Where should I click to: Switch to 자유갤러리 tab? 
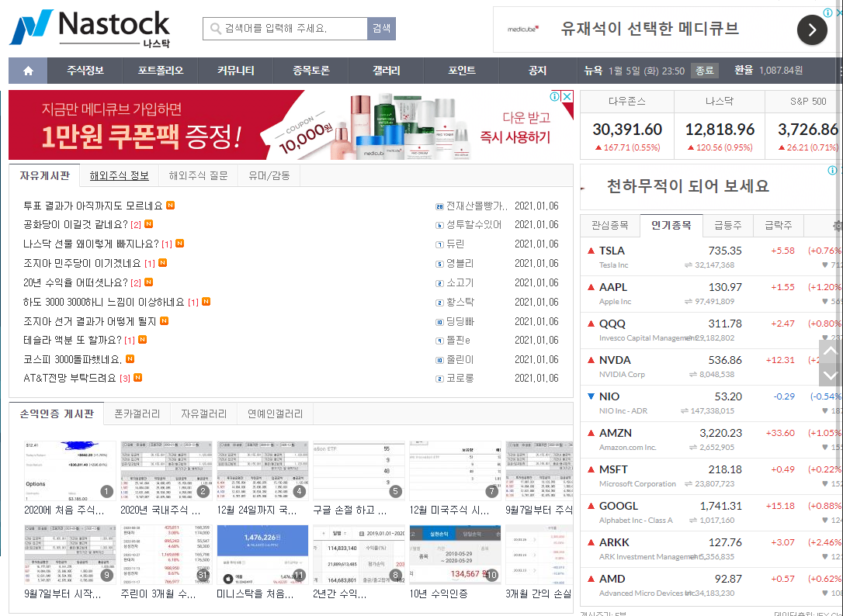point(203,414)
